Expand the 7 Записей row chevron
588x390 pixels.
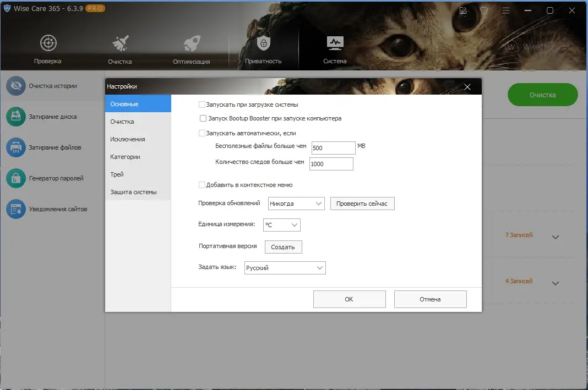coord(556,237)
